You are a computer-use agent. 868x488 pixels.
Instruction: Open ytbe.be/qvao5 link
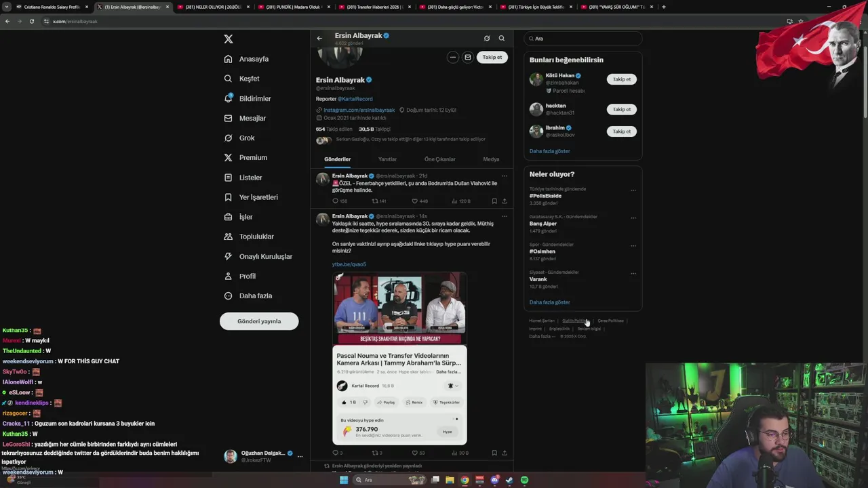point(349,264)
